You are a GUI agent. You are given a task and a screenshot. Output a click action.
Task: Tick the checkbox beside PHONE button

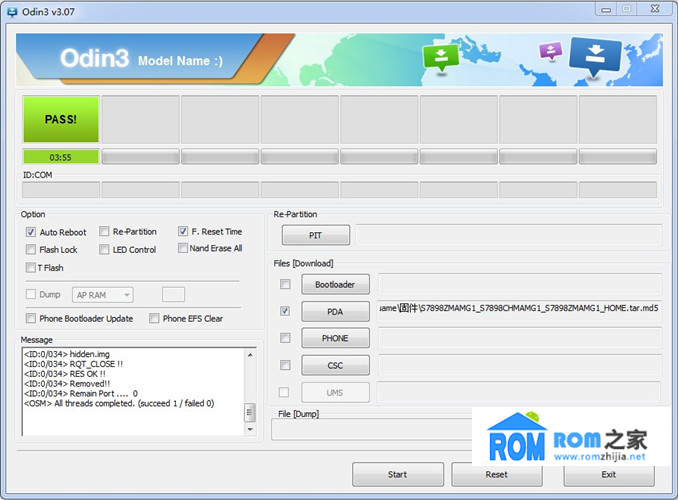click(x=285, y=338)
